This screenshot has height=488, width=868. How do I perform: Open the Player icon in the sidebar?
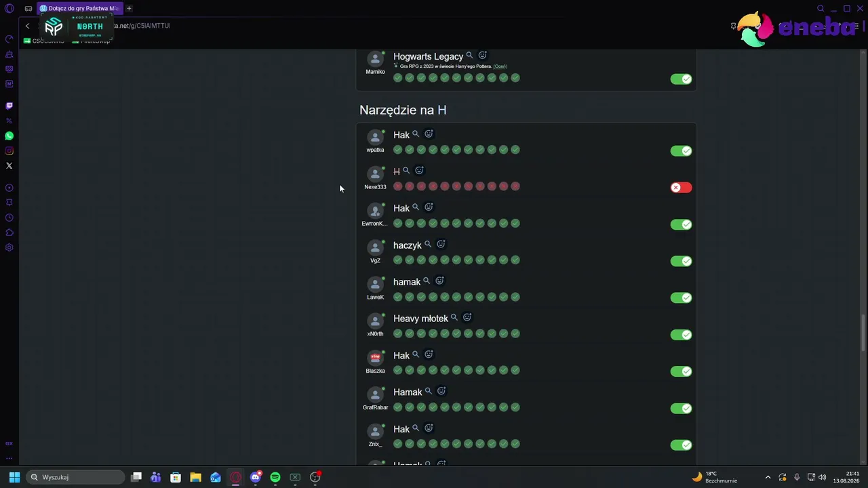pos(9,188)
